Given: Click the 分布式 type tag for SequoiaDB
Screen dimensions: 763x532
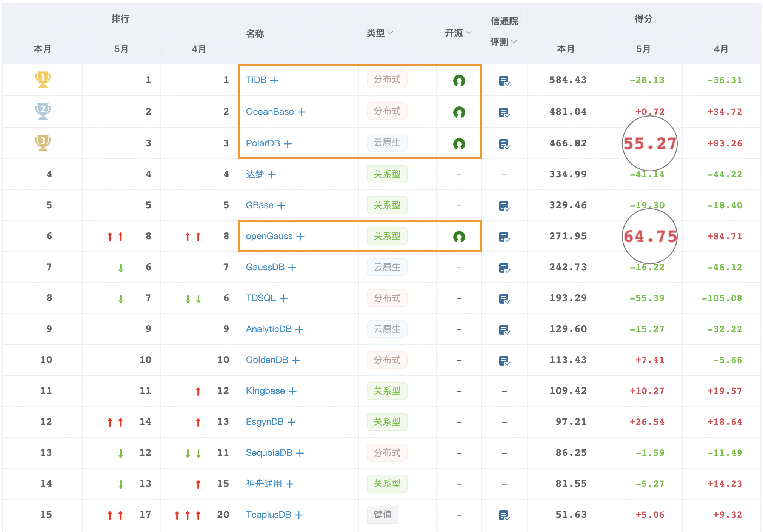Looking at the screenshot, I should pos(387,453).
